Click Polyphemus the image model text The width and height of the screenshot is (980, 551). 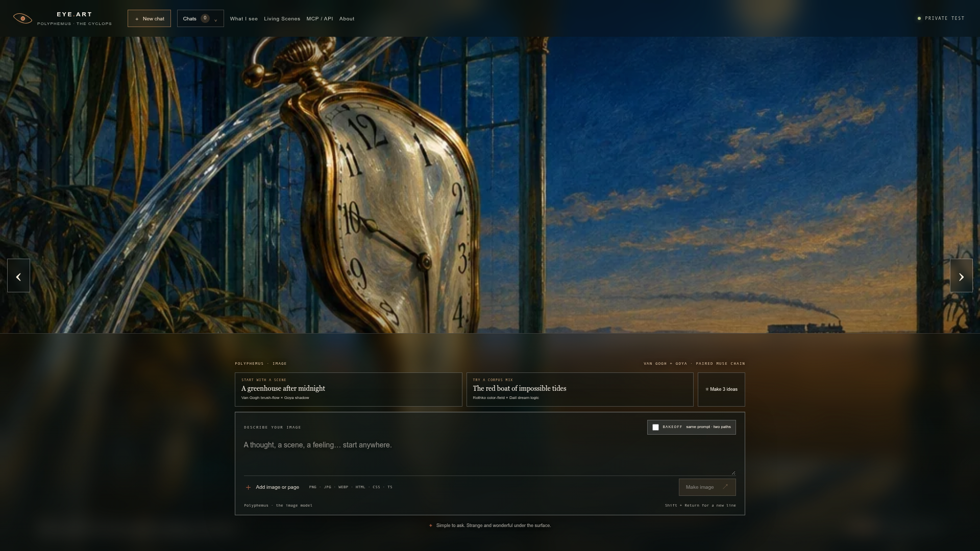pyautogui.click(x=278, y=506)
